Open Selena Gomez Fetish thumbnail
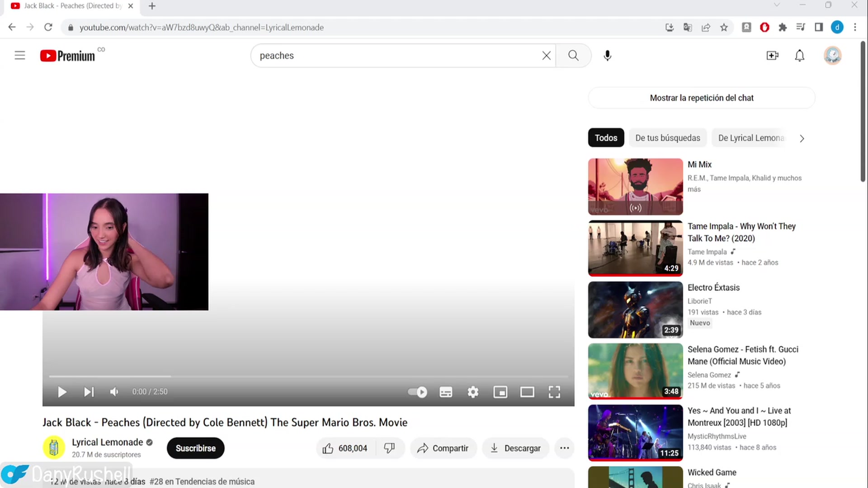868x488 pixels. coord(635,371)
